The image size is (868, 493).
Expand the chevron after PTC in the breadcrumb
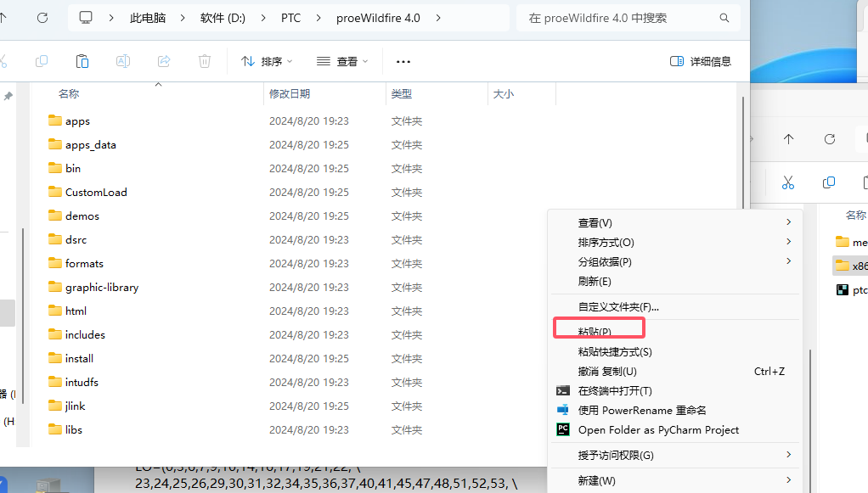click(318, 18)
